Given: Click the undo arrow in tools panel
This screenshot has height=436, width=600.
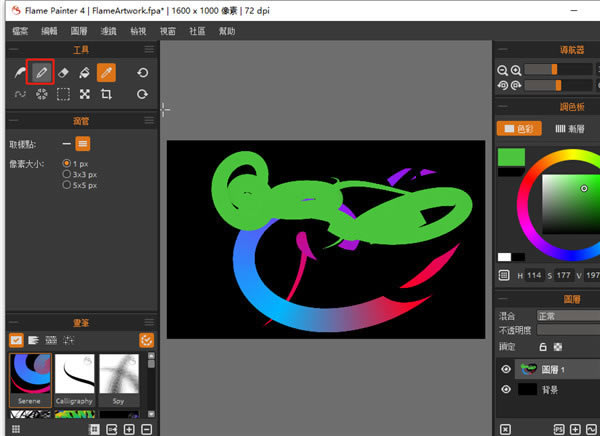Looking at the screenshot, I should [x=143, y=72].
